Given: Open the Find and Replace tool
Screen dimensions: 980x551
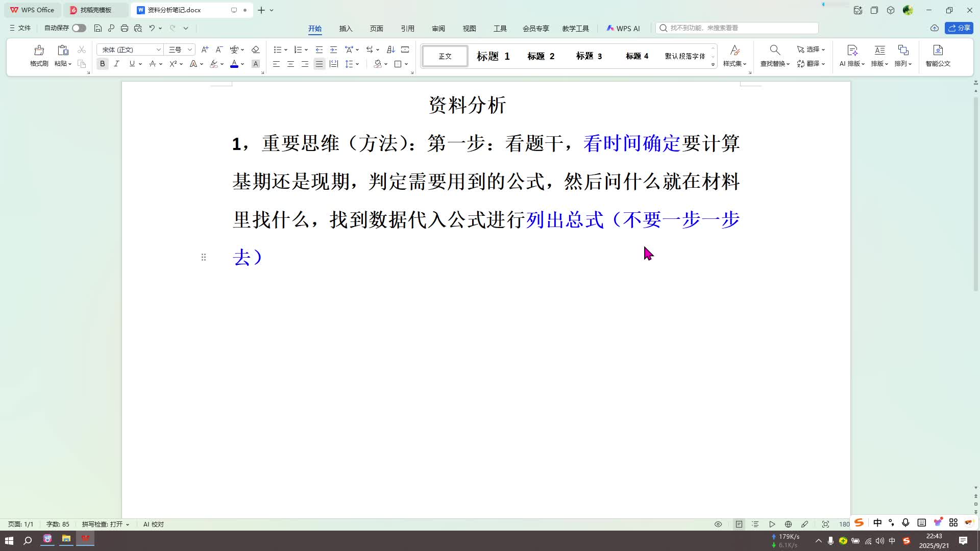Looking at the screenshot, I should coord(774,56).
